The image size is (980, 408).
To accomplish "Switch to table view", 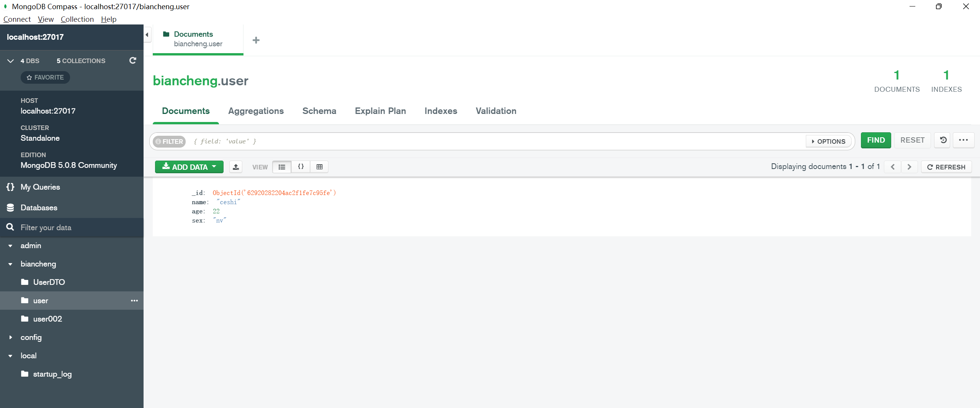I will (319, 167).
